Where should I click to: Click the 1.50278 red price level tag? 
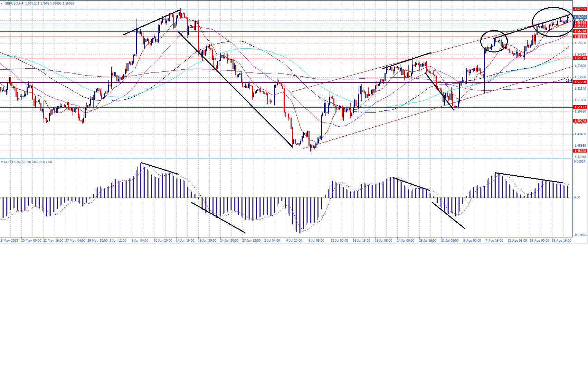tap(580, 121)
